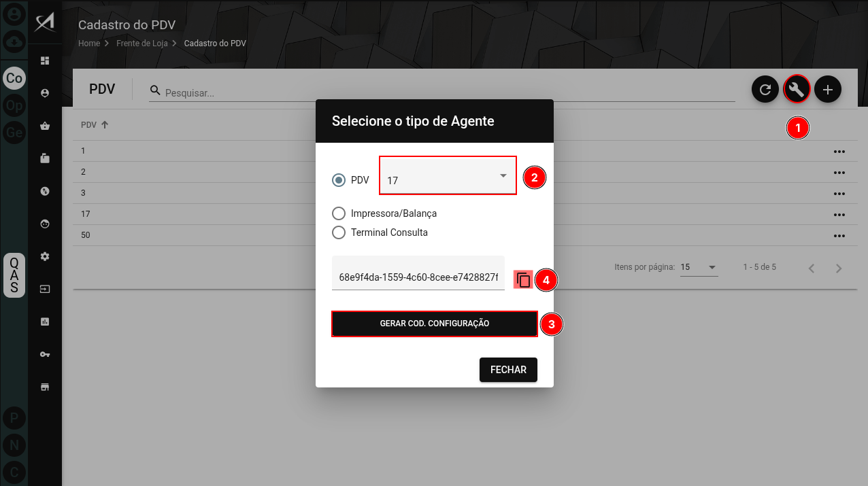Image resolution: width=868 pixels, height=486 pixels.
Task: Navigate to Home breadcrumb
Action: click(x=89, y=43)
